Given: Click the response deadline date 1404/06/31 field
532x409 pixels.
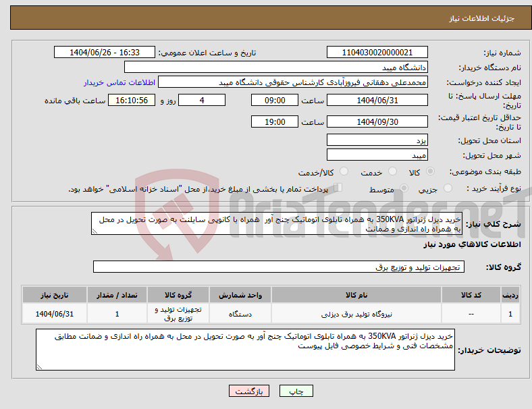Looking at the screenshot, I should (x=377, y=100).
